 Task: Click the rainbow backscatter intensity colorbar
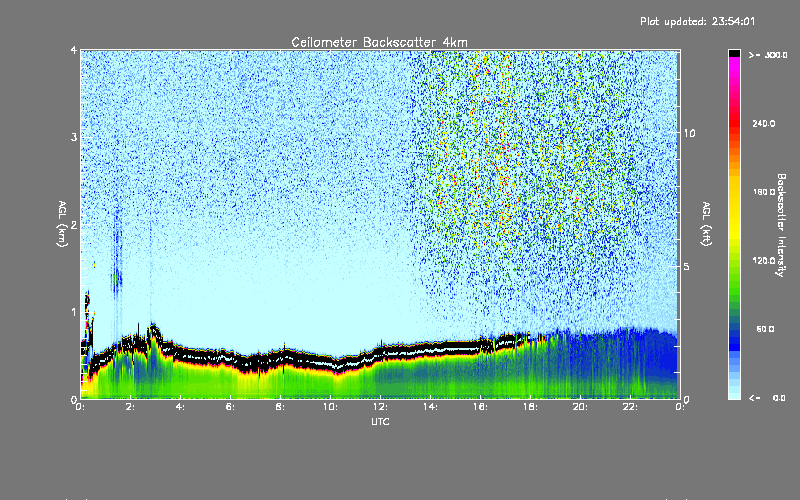coord(734,224)
